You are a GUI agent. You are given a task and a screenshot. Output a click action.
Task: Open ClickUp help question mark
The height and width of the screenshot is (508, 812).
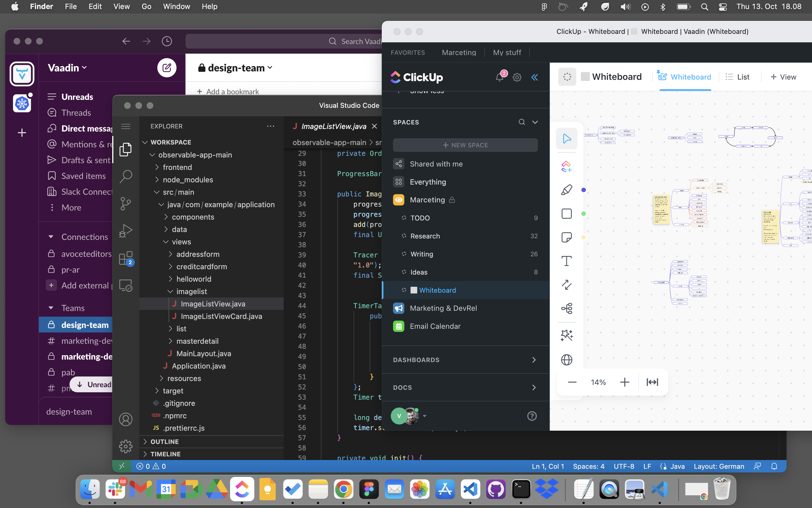(532, 416)
